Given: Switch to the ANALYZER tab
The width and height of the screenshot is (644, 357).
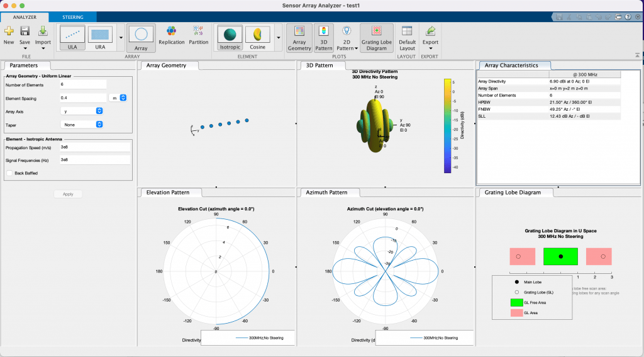Looking at the screenshot, I should 25,17.
